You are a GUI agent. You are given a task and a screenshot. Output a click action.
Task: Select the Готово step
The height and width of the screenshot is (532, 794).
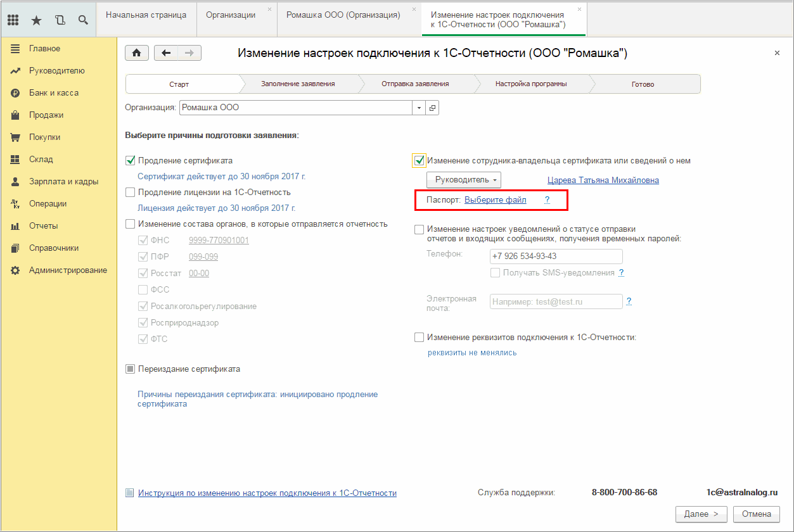point(643,84)
